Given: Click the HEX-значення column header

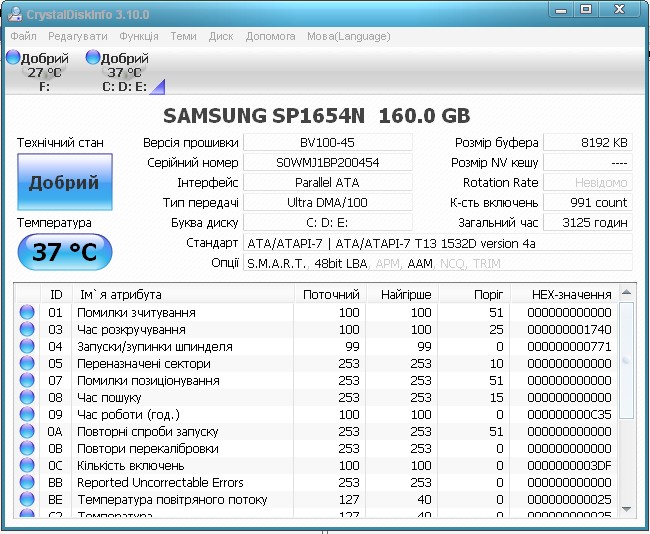Looking at the screenshot, I should click(565, 294).
